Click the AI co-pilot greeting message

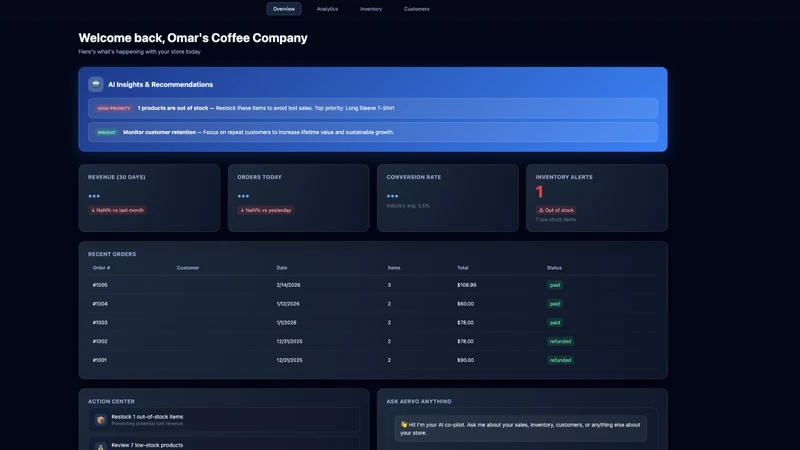click(x=520, y=429)
